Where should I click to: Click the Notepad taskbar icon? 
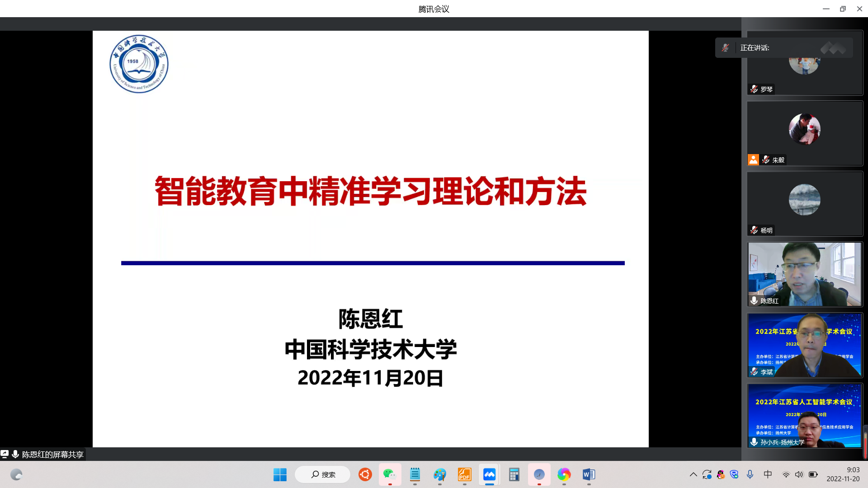coord(415,474)
